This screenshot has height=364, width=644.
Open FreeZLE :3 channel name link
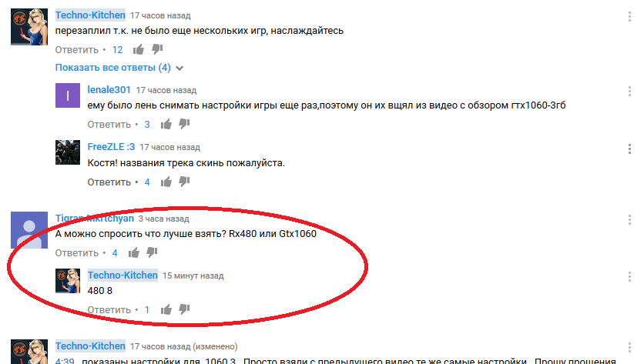point(111,147)
